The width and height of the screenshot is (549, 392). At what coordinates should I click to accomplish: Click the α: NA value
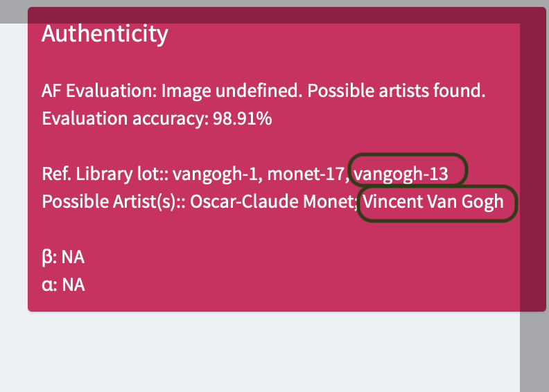(63, 284)
